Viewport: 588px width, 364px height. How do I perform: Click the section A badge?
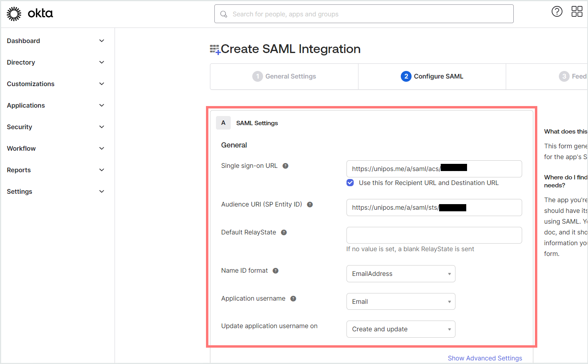click(223, 123)
